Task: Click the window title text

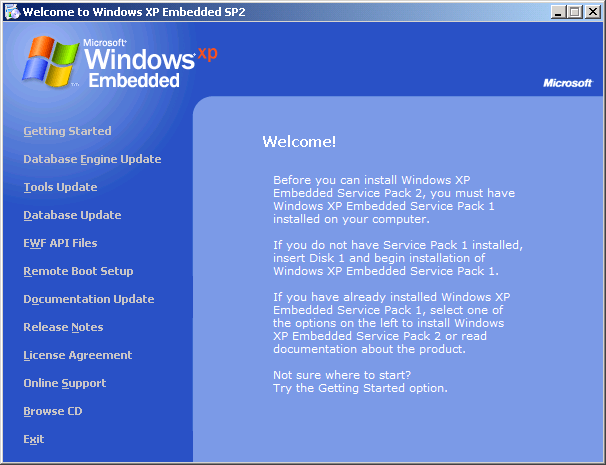Action: point(134,12)
